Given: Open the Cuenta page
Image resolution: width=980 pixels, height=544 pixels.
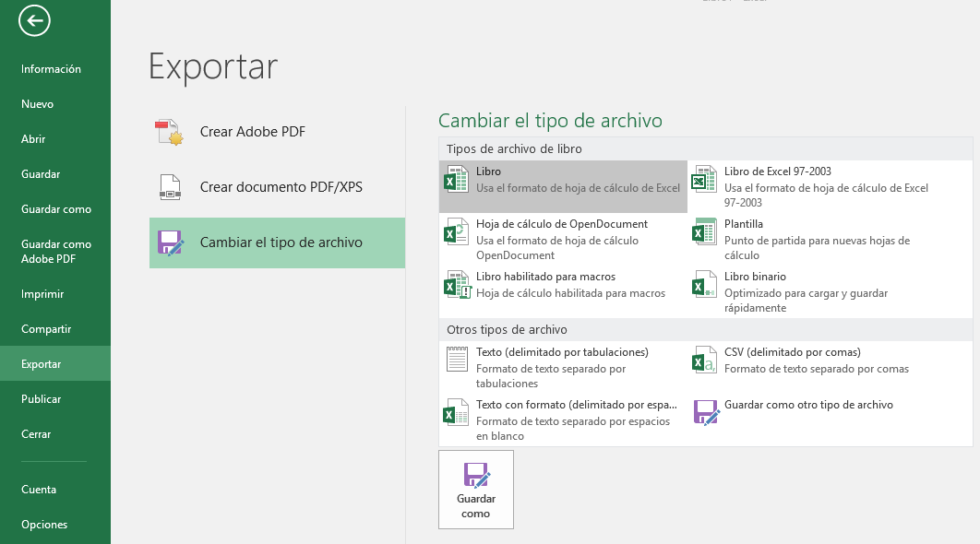Looking at the screenshot, I should tap(39, 489).
